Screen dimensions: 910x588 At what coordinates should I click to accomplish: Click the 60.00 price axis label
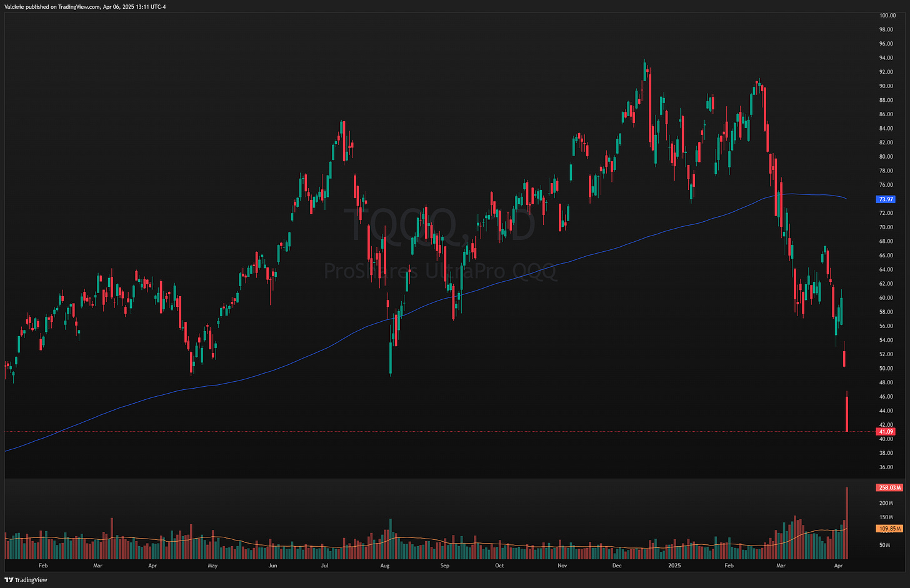[x=886, y=298]
